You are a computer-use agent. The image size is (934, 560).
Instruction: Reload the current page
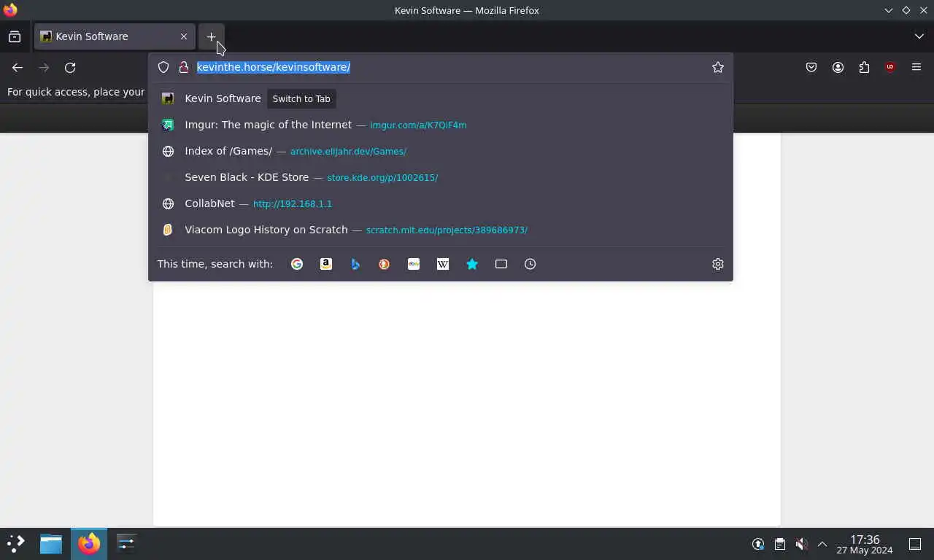70,67
